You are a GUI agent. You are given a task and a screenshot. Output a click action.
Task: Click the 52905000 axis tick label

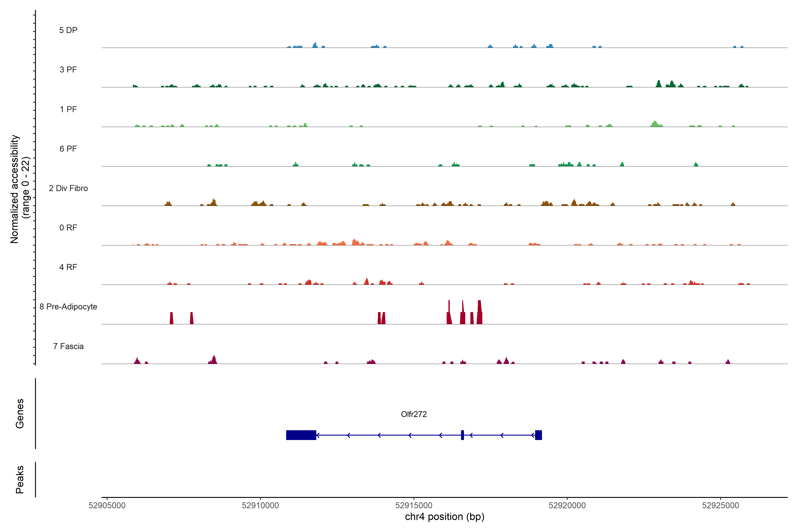[107, 505]
